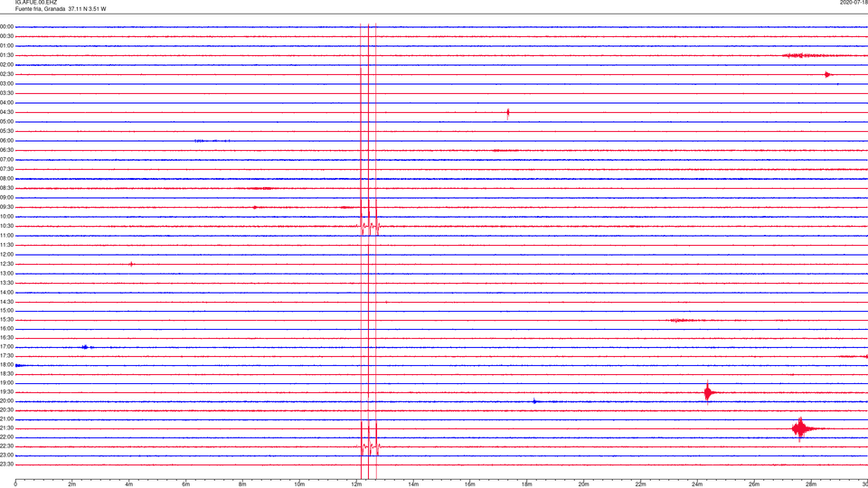Click the station code IG.AFUE.00.EHZ header
The image size is (868, 488).
coord(36,3)
